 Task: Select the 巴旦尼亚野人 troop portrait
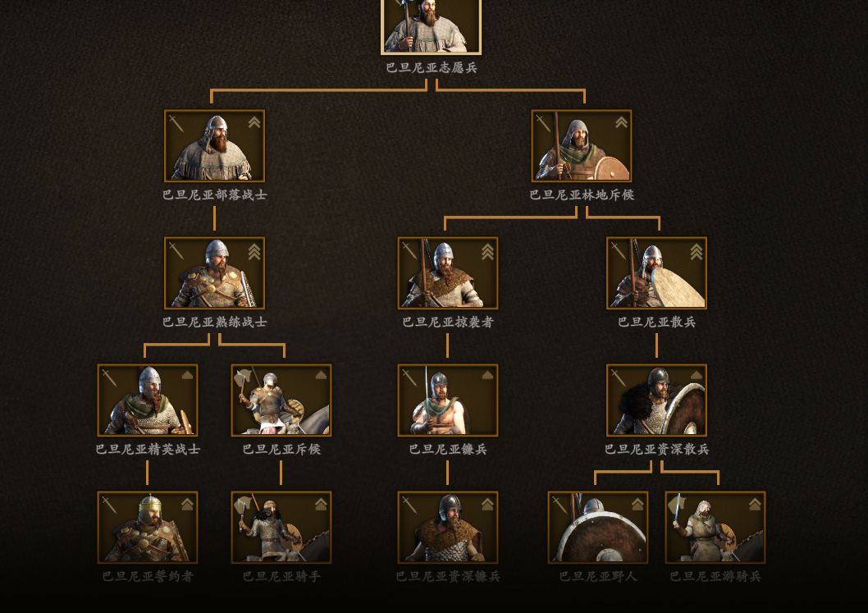click(598, 527)
